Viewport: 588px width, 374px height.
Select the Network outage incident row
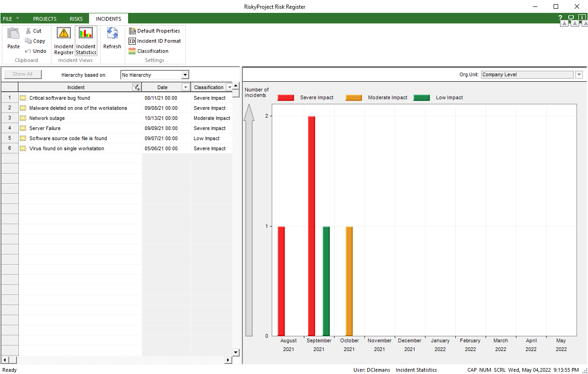(x=47, y=118)
